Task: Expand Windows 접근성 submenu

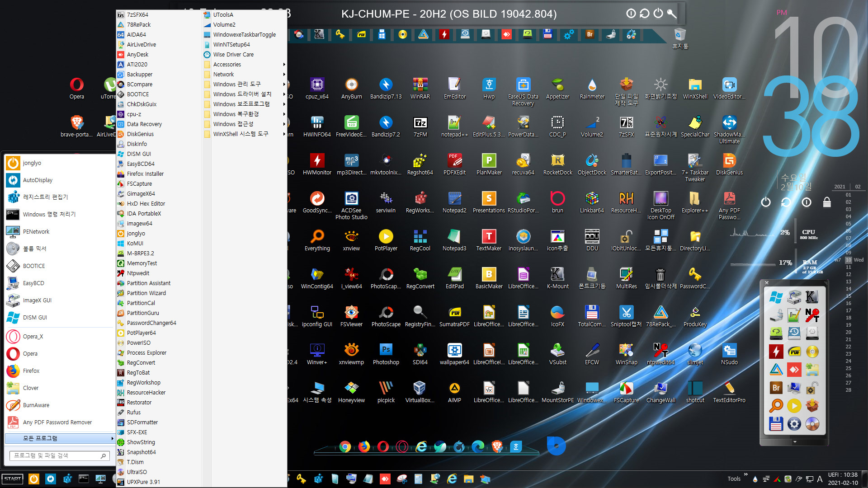Action: [245, 124]
